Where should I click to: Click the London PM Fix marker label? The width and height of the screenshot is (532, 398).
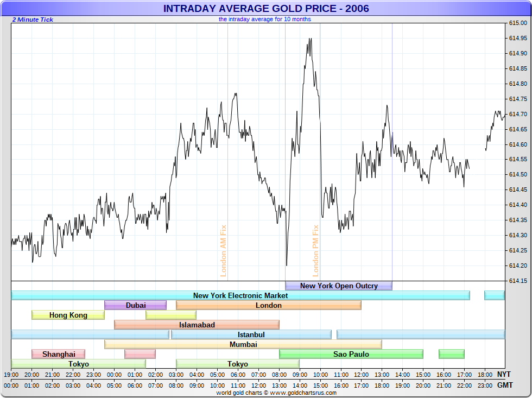316,251
